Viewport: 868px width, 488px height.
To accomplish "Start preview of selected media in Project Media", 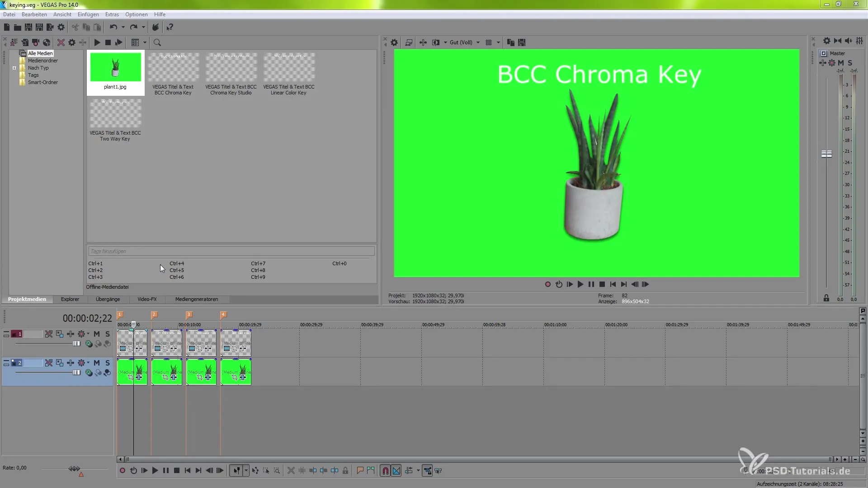I will point(97,42).
